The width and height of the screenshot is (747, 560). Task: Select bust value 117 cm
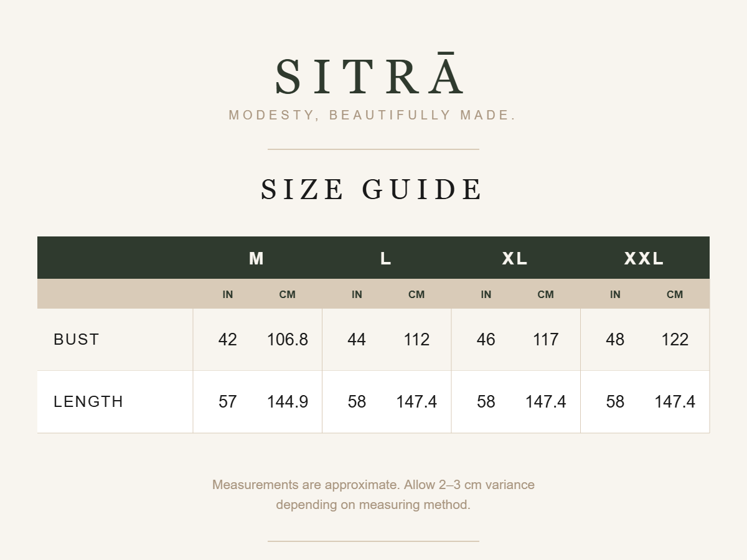point(546,339)
